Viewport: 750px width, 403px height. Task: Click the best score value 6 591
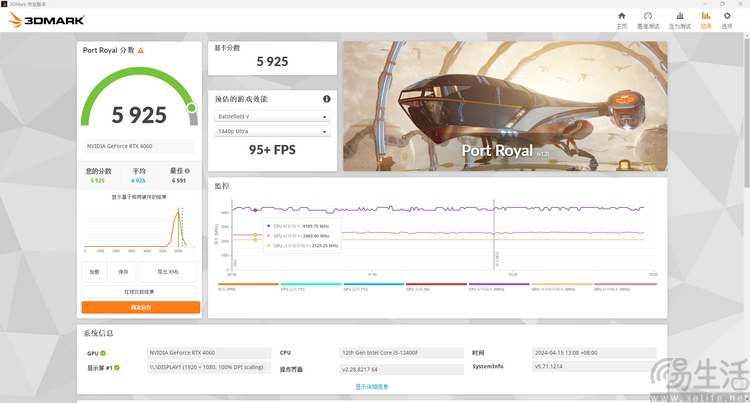click(x=179, y=181)
